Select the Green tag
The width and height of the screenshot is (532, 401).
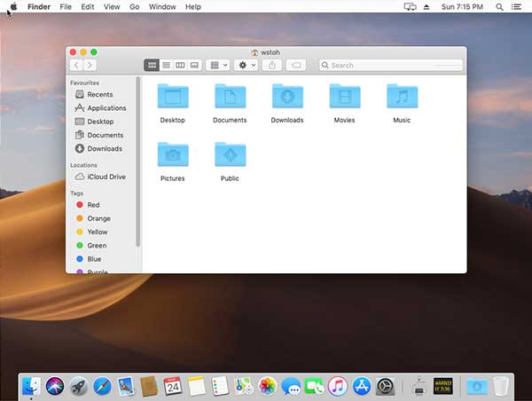click(91, 246)
